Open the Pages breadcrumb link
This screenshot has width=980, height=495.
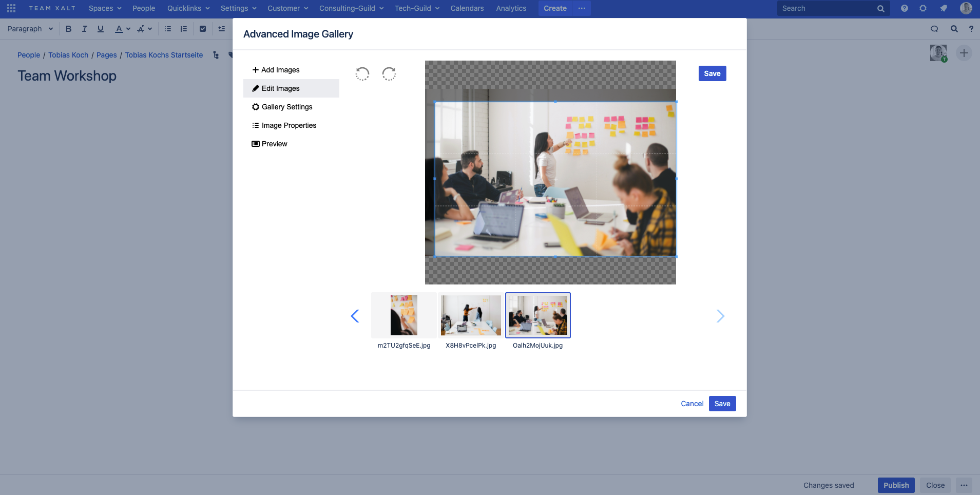107,55
